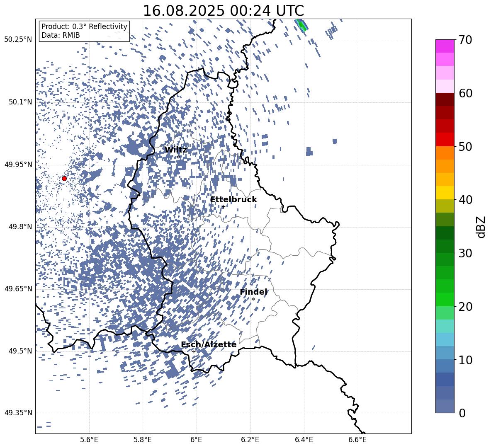Click the 40 value on the colorbar
491x448 pixels.
tap(465, 200)
